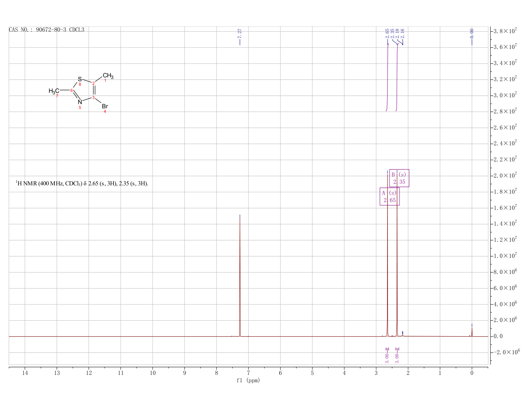Select multiplet box B (s) 2.35
Screen dimensions: 532x411
click(399, 178)
